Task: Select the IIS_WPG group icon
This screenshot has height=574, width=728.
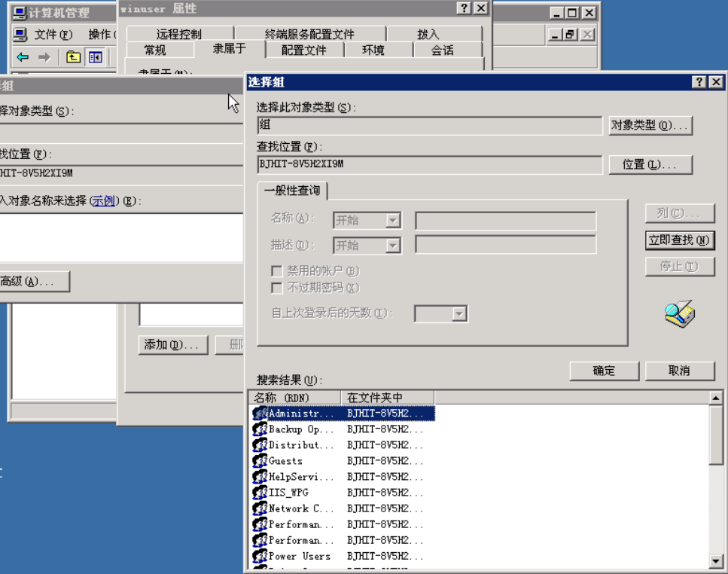Action: tap(260, 492)
